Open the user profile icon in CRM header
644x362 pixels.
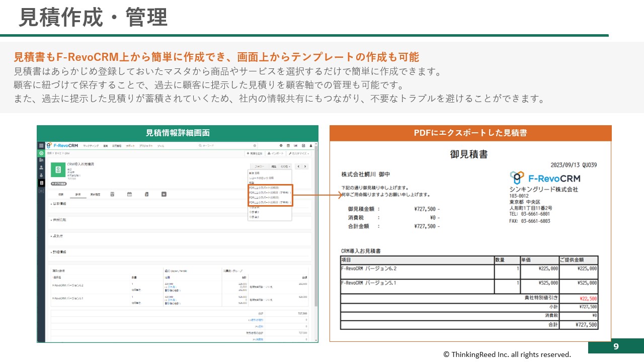pos(310,145)
